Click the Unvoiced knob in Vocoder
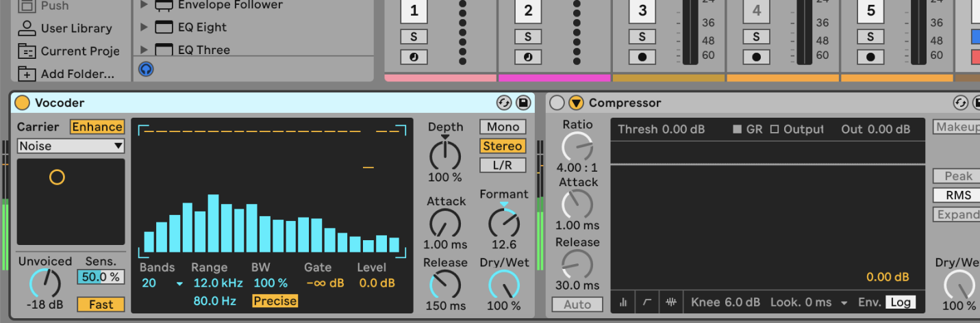 (x=45, y=283)
